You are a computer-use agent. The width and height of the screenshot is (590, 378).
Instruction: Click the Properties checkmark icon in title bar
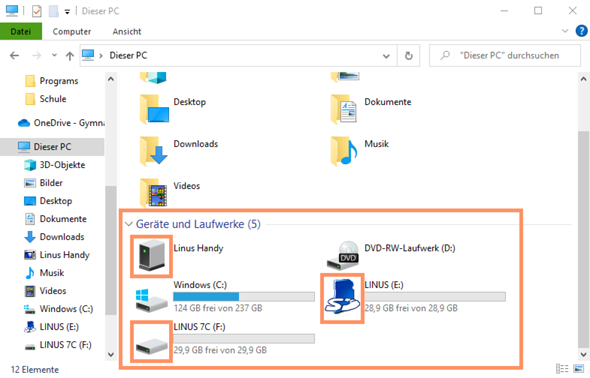[36, 11]
